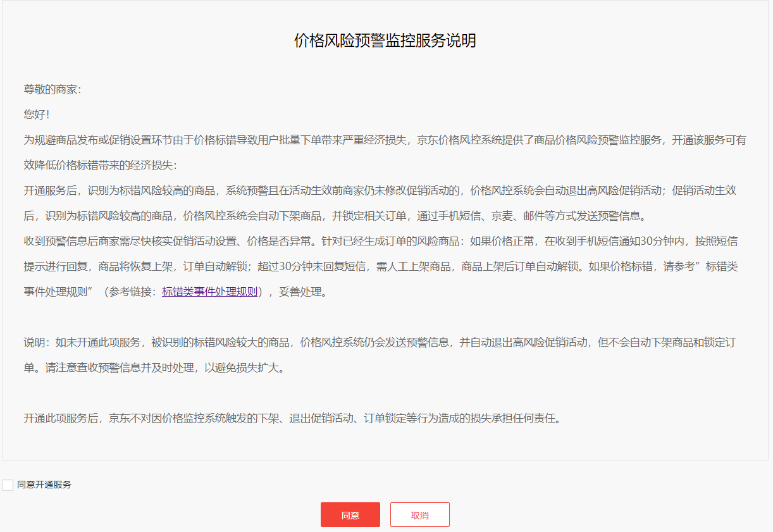Viewport: 773px width, 532px height.
Task: Click the 同意开通服务 label text
Action: click(44, 485)
